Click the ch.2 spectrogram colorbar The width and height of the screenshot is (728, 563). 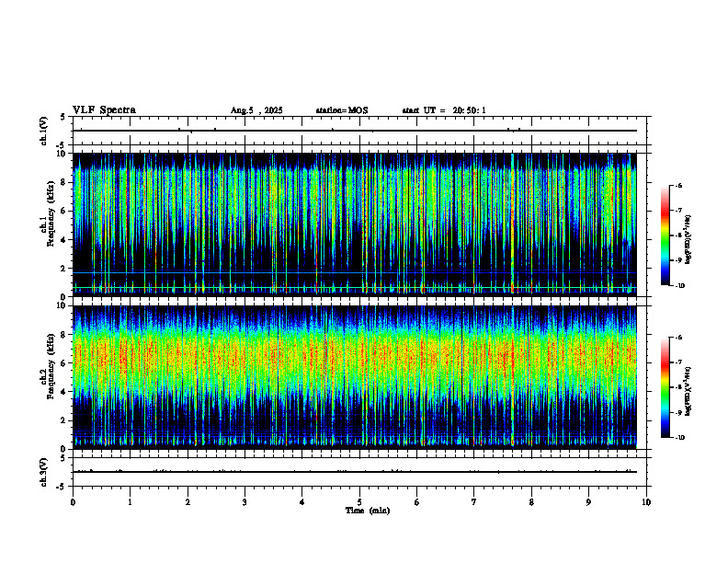tap(665, 387)
